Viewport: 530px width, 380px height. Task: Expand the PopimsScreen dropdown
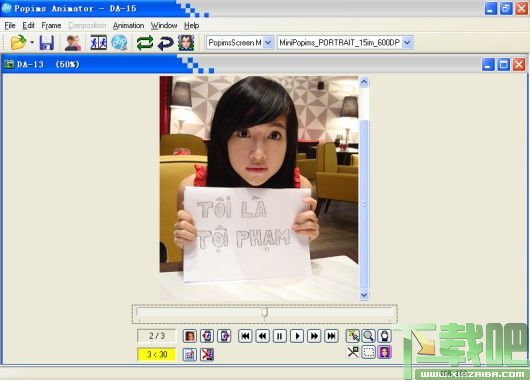[x=268, y=43]
